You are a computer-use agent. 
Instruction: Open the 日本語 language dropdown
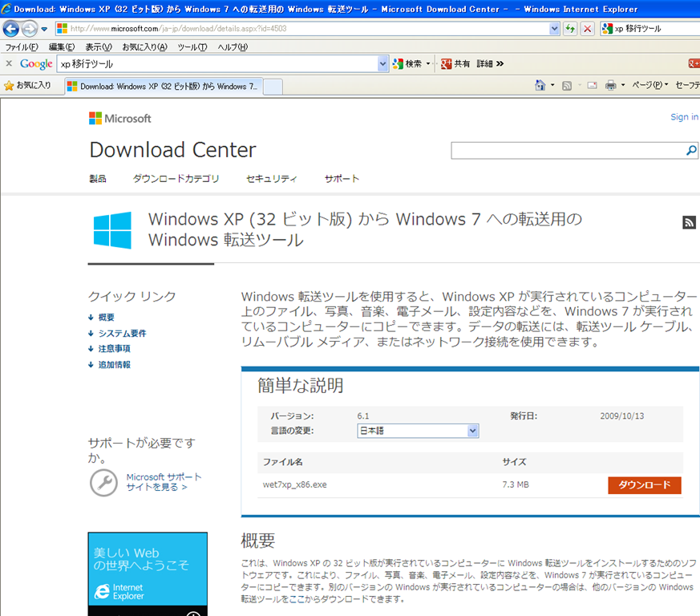pos(418,431)
